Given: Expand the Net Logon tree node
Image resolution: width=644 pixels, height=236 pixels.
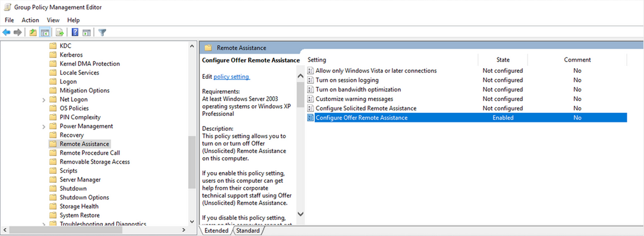Looking at the screenshot, I should [x=44, y=100].
